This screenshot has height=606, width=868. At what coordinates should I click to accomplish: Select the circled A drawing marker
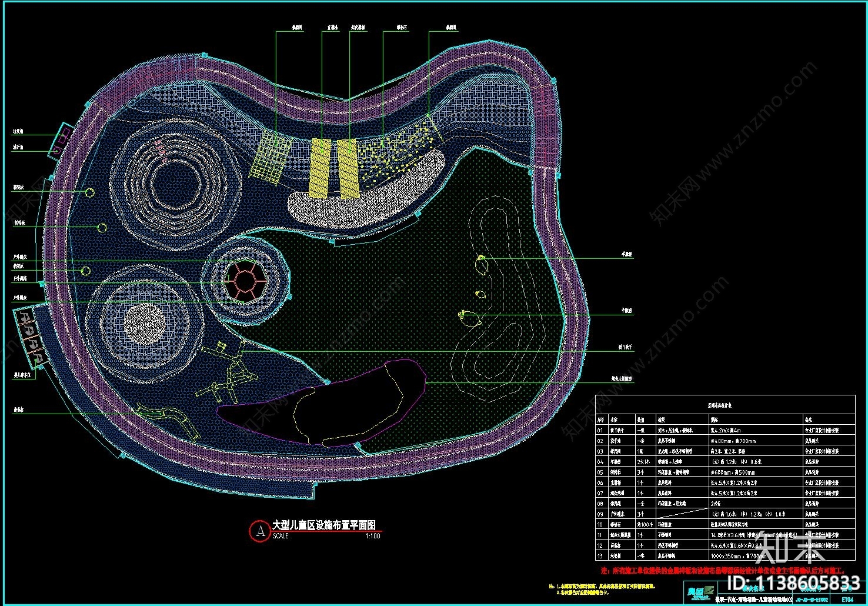tap(259, 531)
